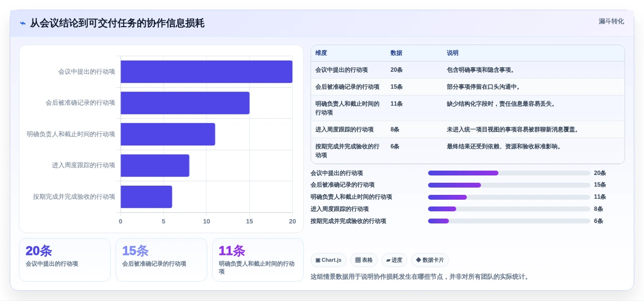Viewport: 644px width, 301px height.
Task: Click description 部分事项停留在口头沟通中。
Action: (484, 87)
